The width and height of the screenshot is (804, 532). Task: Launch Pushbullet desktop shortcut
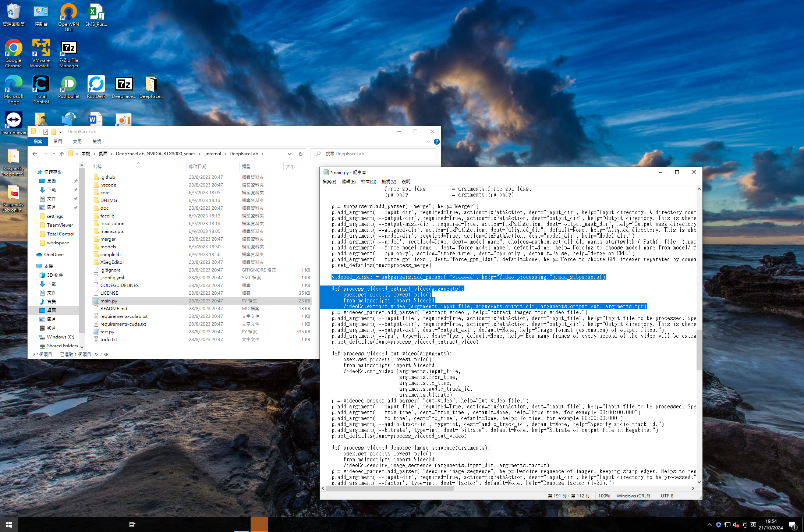pyautogui.click(x=69, y=88)
